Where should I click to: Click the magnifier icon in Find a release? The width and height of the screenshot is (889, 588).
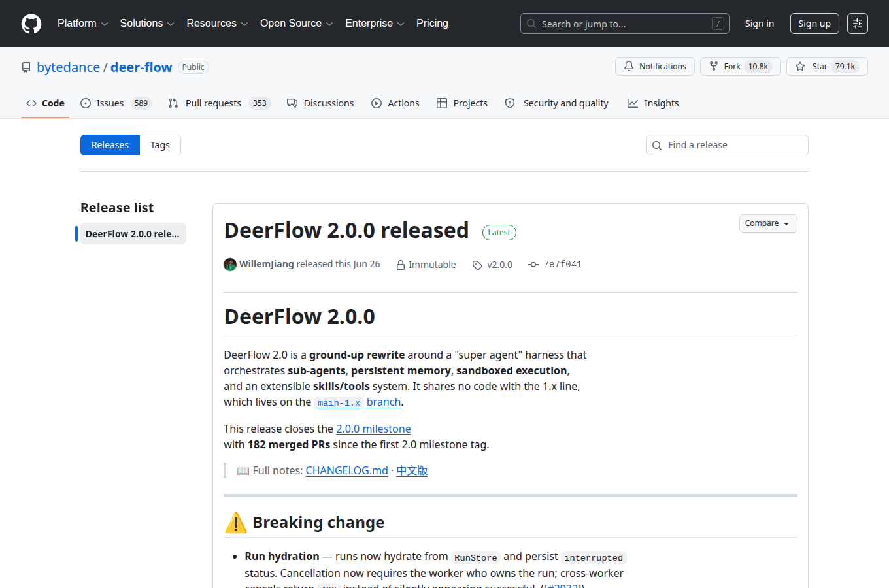pos(657,145)
